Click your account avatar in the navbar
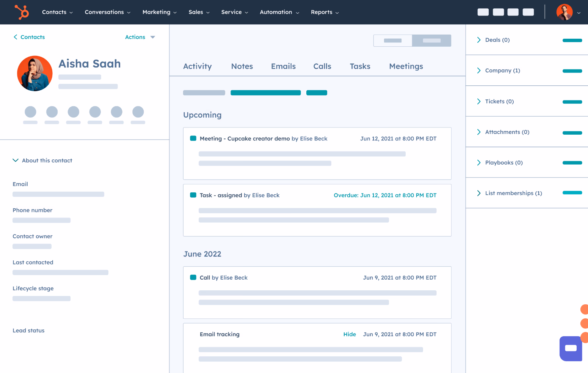Viewport: 588px width, 373px height. coord(564,12)
